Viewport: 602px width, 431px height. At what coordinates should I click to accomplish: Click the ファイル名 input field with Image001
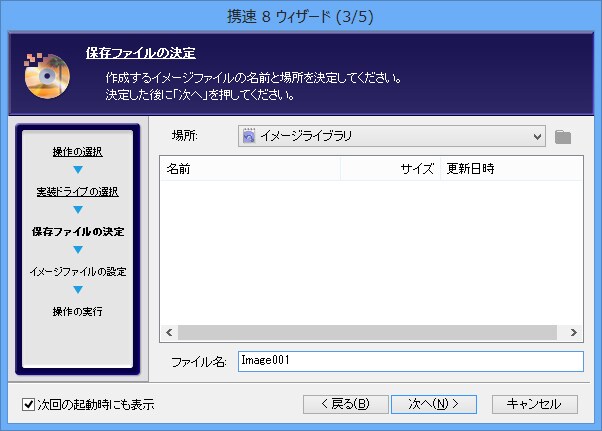click(410, 361)
